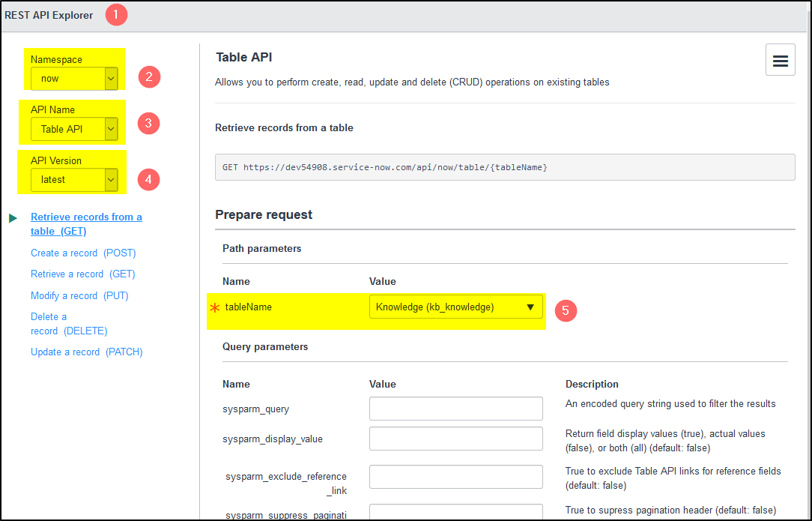Click the red numbered marker 4
Viewport: 812px width, 521px height.
coord(149,179)
